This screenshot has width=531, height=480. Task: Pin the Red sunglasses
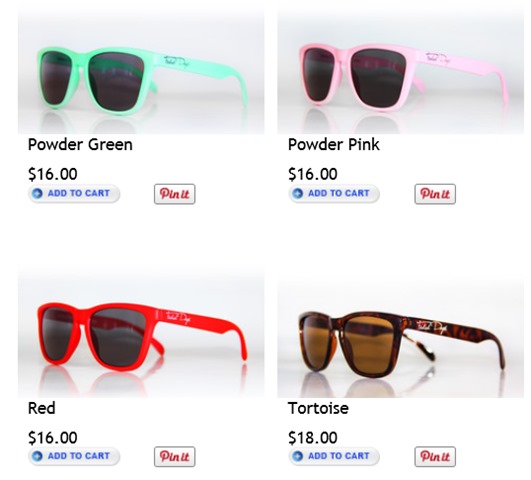click(175, 457)
